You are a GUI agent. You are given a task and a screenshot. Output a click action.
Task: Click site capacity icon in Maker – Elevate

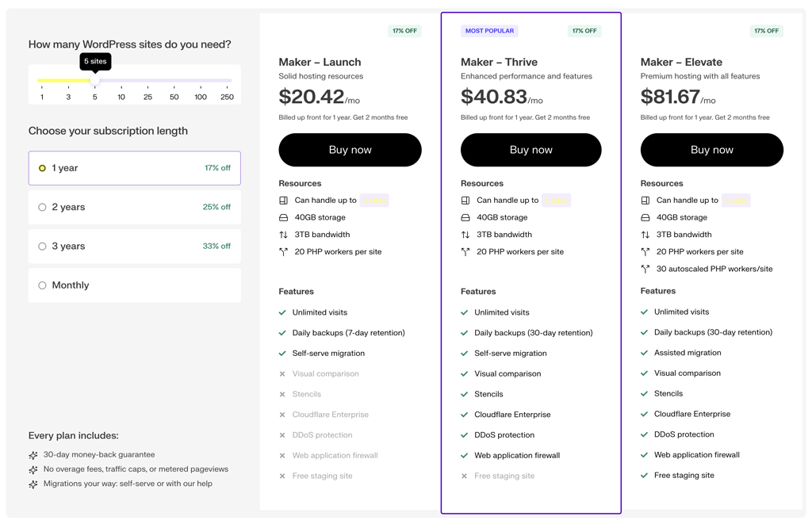pos(645,201)
